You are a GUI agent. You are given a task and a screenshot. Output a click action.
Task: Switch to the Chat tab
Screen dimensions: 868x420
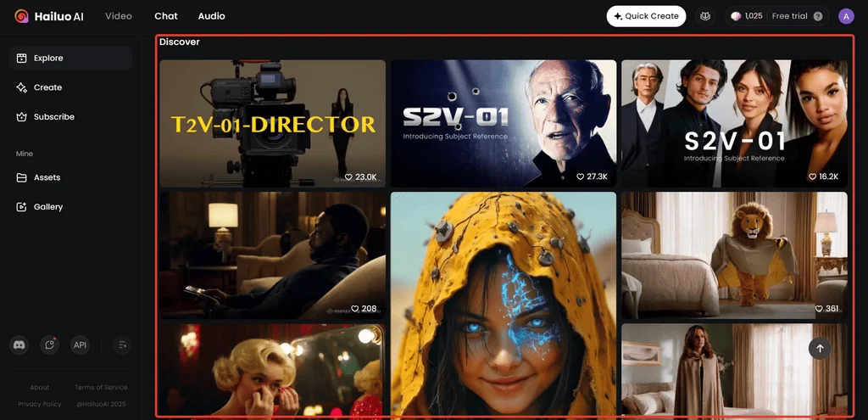[x=166, y=16]
